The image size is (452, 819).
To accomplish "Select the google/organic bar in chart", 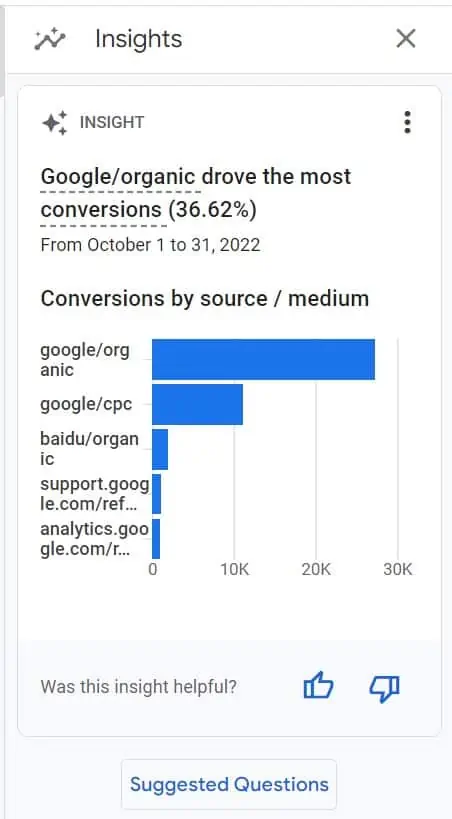I will coord(263,359).
